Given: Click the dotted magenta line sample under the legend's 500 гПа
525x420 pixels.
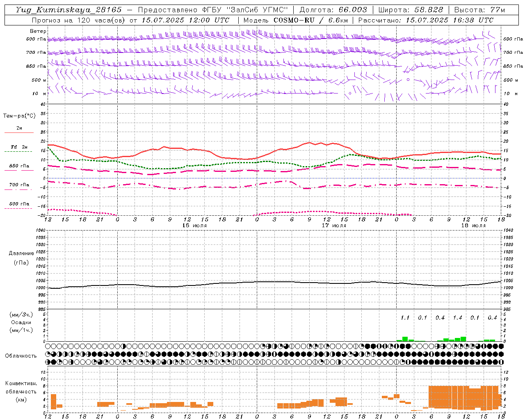Looking at the screenshot, I should 18,209.
